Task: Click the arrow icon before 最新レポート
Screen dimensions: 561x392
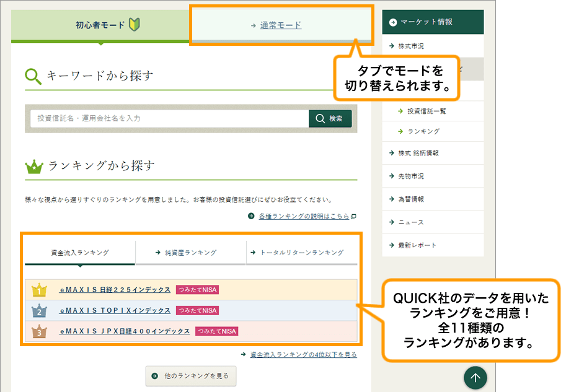Action: point(392,245)
